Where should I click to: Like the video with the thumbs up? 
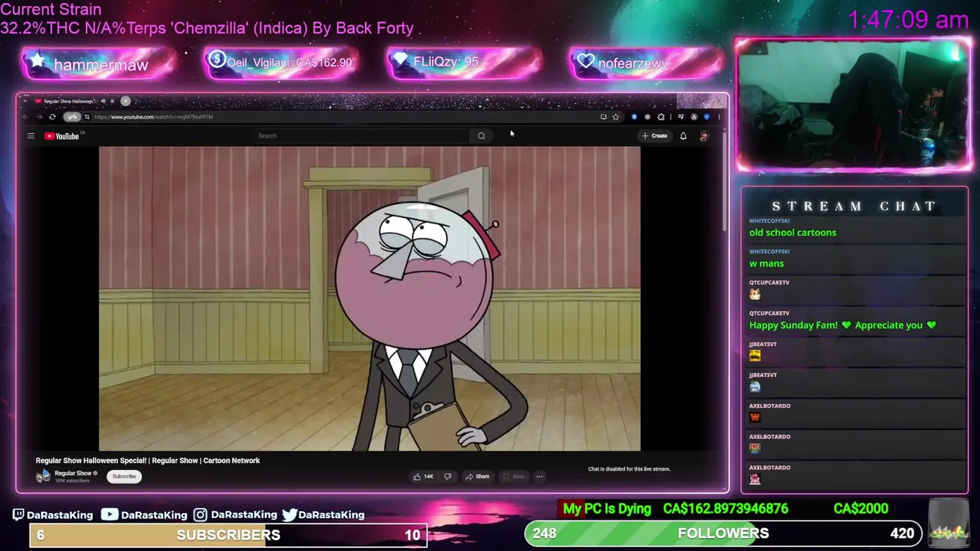(423, 477)
